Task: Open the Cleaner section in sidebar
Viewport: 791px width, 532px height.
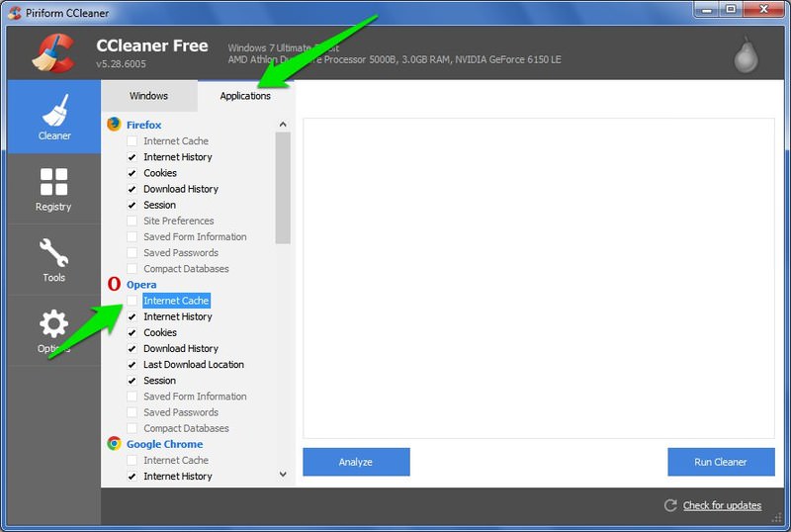Action: [54, 117]
